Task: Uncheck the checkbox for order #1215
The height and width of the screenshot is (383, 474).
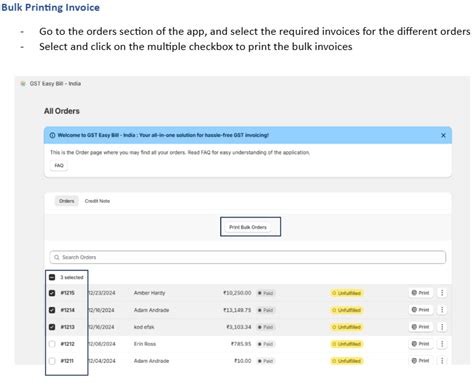Action: 52,293
